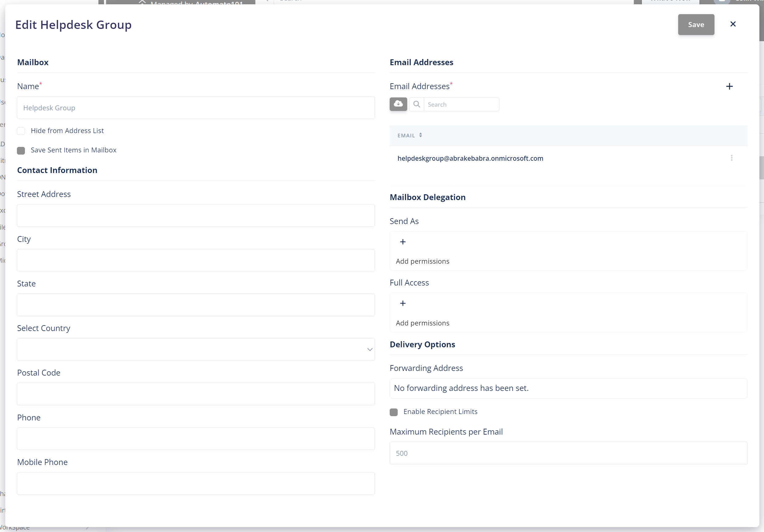The width and height of the screenshot is (764, 532).
Task: Check Save Sent Items in Mailbox
Action: point(21,151)
